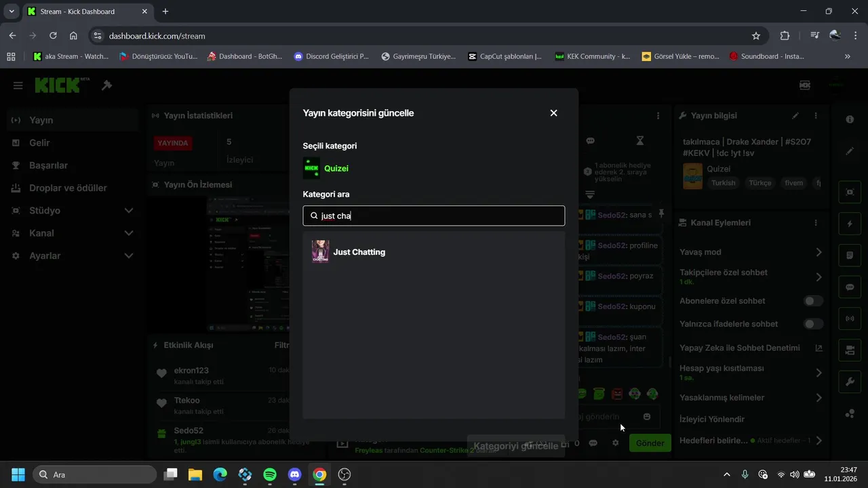Open OBS Studio from taskbar
This screenshot has height=488, width=868.
point(344,474)
